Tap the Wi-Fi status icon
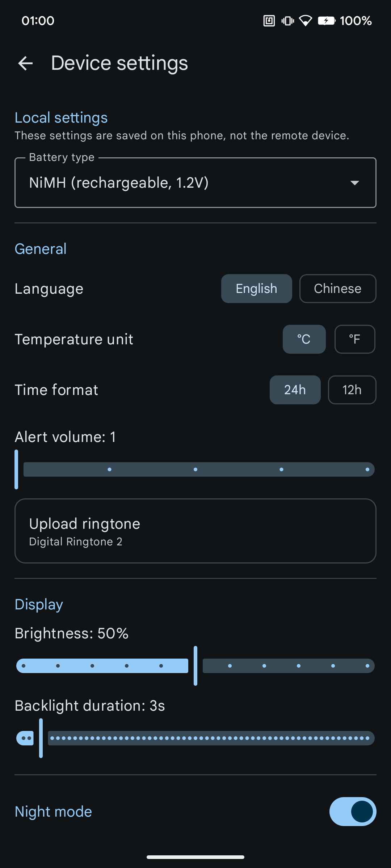Image resolution: width=391 pixels, height=868 pixels. pyautogui.click(x=306, y=21)
